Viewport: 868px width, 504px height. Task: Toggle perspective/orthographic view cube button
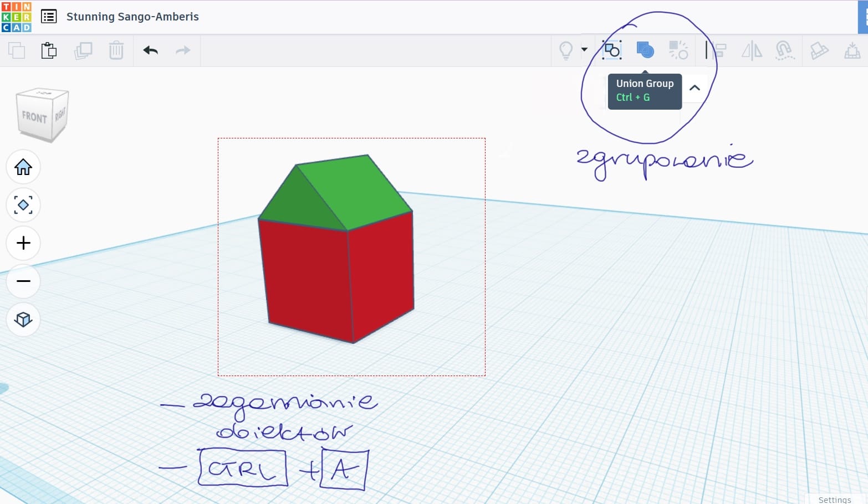[23, 319]
